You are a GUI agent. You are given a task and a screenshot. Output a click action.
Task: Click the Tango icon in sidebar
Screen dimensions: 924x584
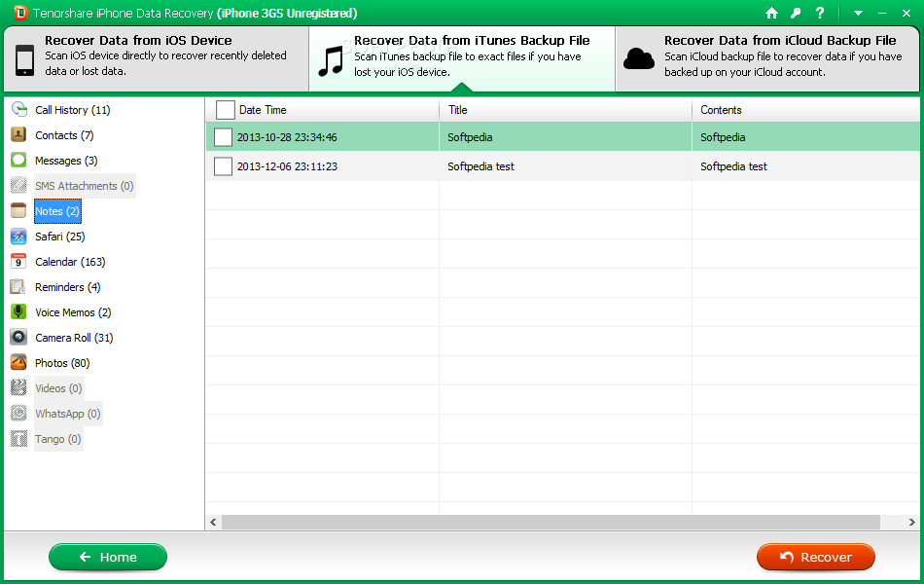[x=18, y=439]
